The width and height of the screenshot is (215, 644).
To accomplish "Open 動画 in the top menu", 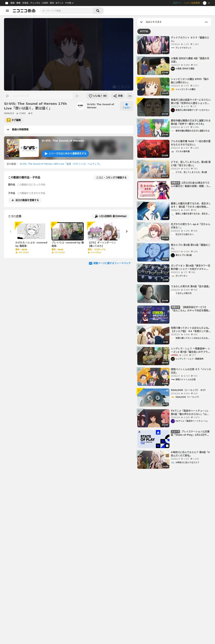I will (13, 3).
